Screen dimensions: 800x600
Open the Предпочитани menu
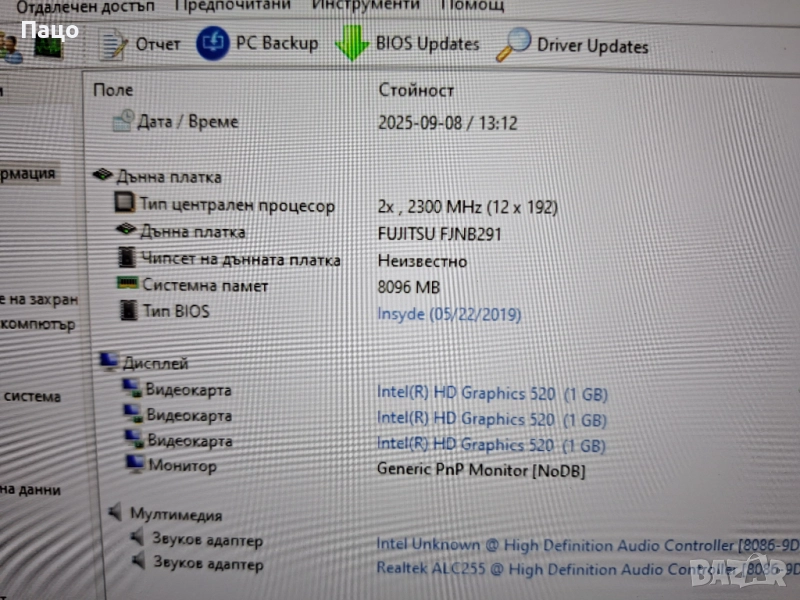click(234, 5)
